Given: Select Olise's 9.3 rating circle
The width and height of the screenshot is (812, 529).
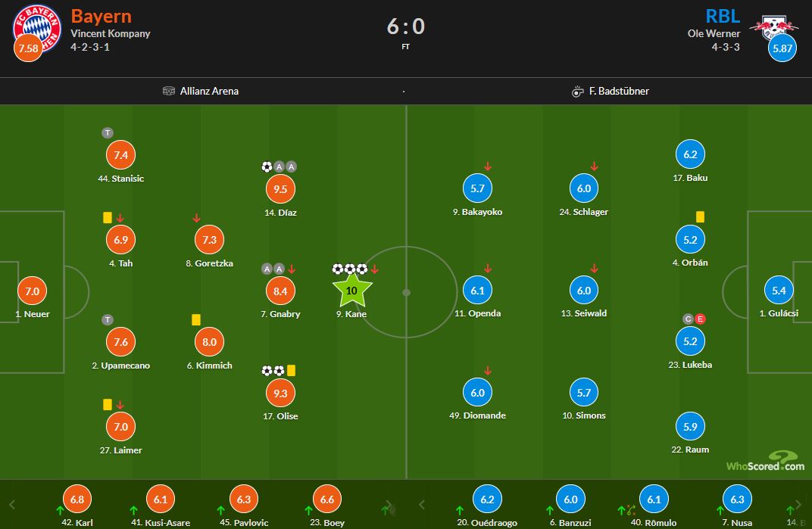Looking at the screenshot, I should (x=280, y=393).
